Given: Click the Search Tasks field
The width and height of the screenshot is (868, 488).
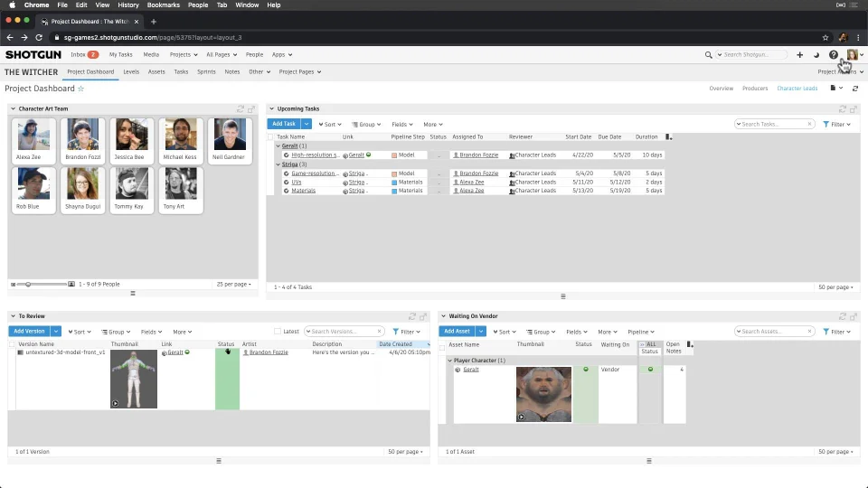Looking at the screenshot, I should pyautogui.click(x=774, y=125).
